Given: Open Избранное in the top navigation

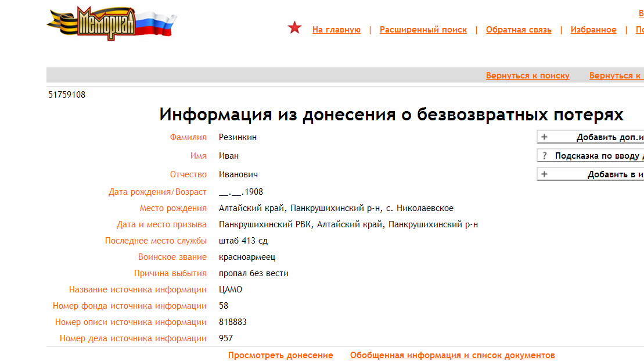Looking at the screenshot, I should pyautogui.click(x=593, y=30).
